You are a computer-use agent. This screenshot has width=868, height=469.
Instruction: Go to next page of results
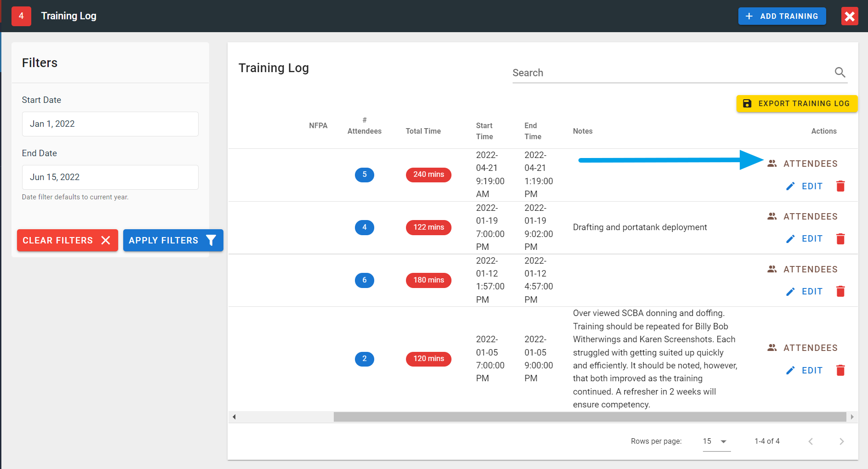pyautogui.click(x=841, y=441)
